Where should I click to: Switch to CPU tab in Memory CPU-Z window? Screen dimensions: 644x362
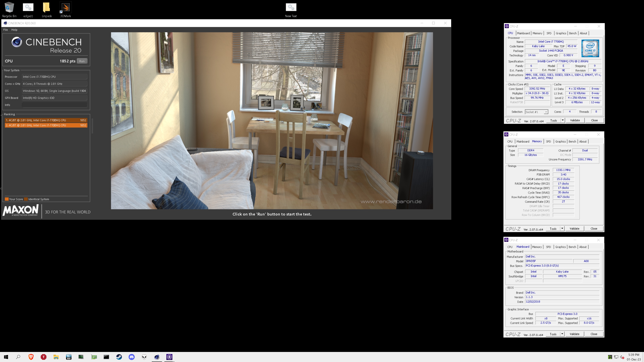coord(510,141)
